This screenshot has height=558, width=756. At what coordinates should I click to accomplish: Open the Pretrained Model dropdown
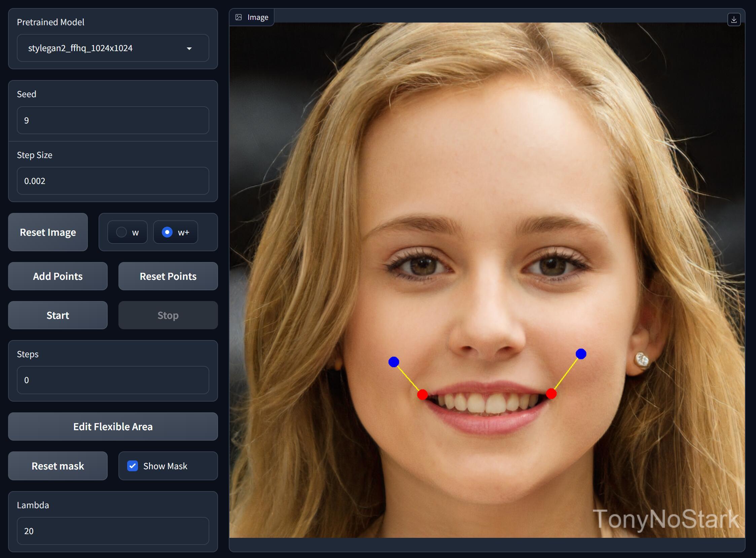(113, 48)
